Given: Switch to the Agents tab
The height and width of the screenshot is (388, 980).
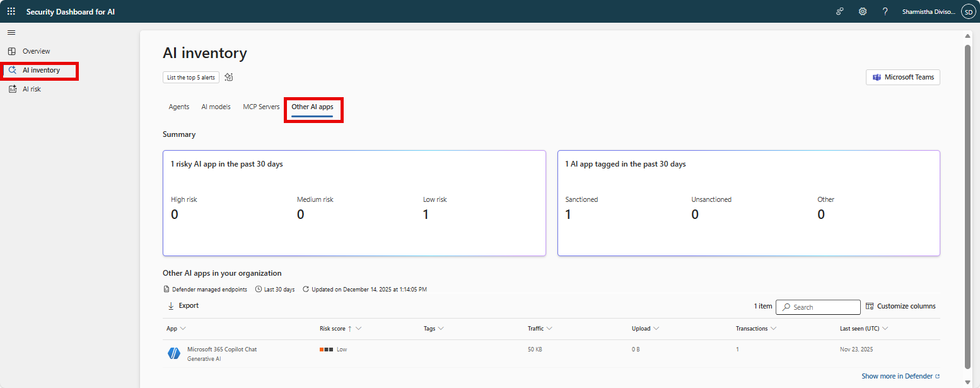Looking at the screenshot, I should tap(179, 107).
